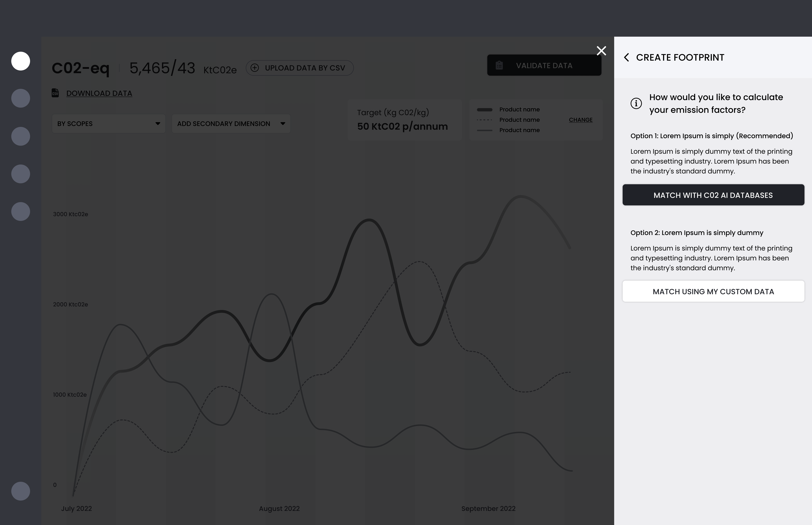
Task: Close the side panel with the X icon
Action: click(601, 51)
